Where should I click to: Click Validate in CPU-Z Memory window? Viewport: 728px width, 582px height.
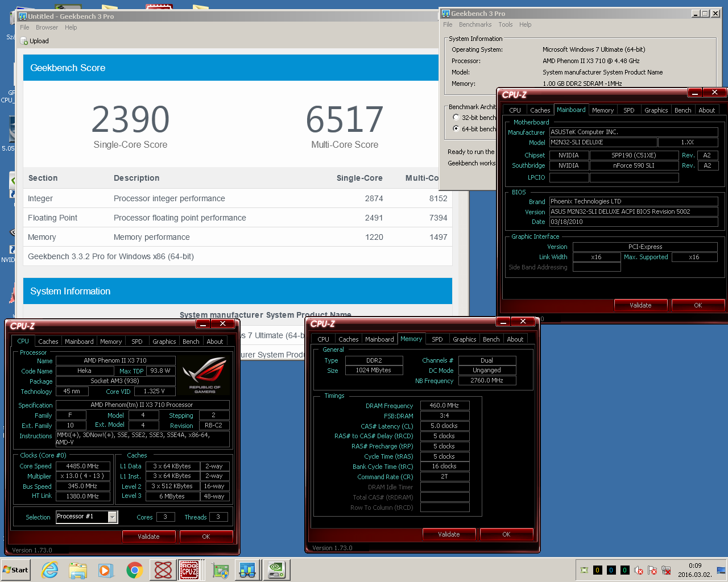tap(449, 534)
